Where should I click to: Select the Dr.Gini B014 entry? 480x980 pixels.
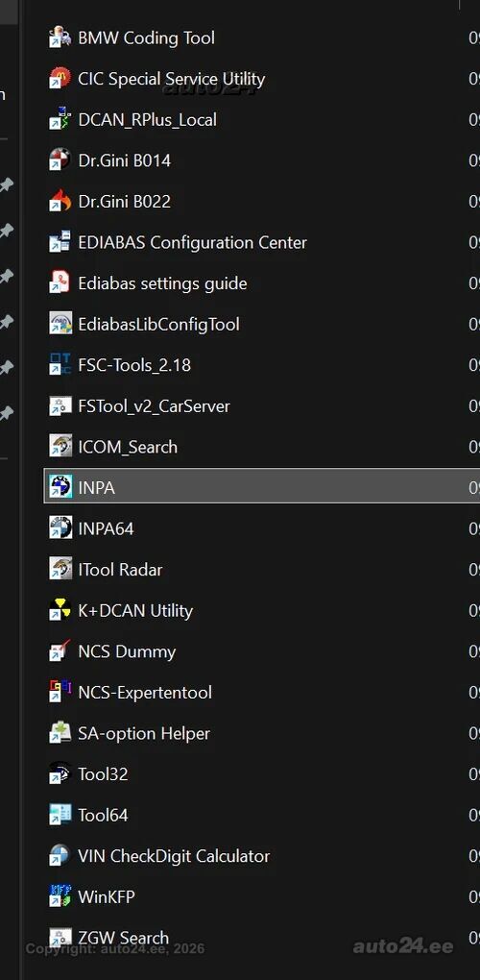[262, 160]
